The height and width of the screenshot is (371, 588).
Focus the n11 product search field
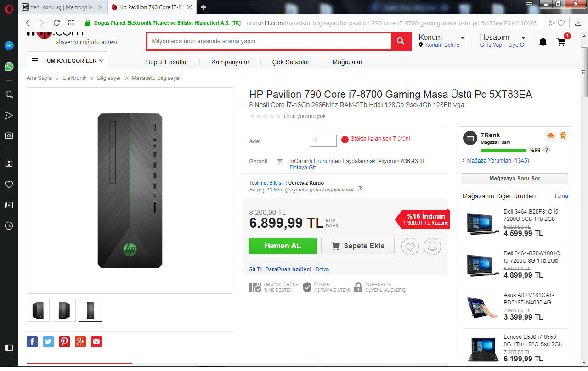coord(269,41)
